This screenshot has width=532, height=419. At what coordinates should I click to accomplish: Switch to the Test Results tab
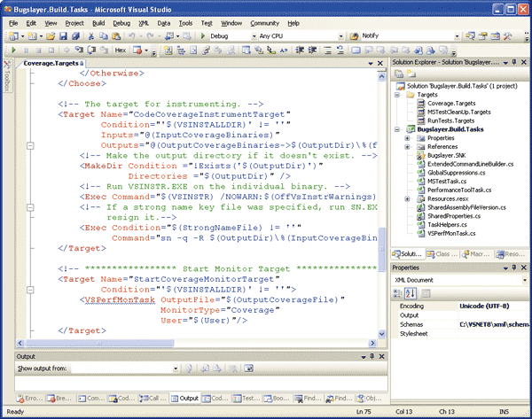246,399
